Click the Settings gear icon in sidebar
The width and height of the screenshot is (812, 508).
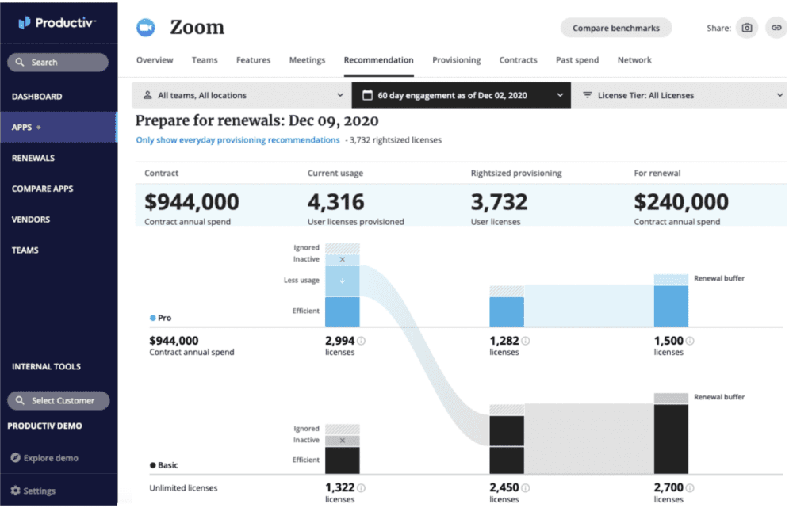(16, 491)
